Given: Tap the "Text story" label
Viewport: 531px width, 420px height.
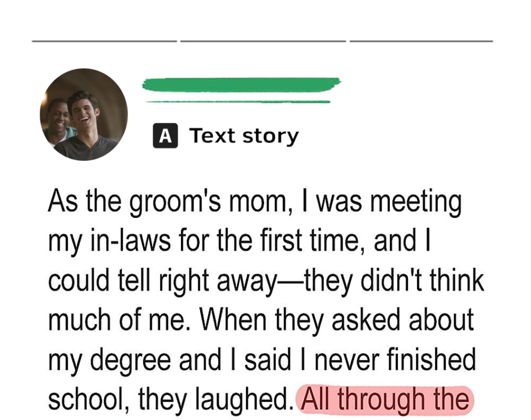Looking at the screenshot, I should 244,136.
